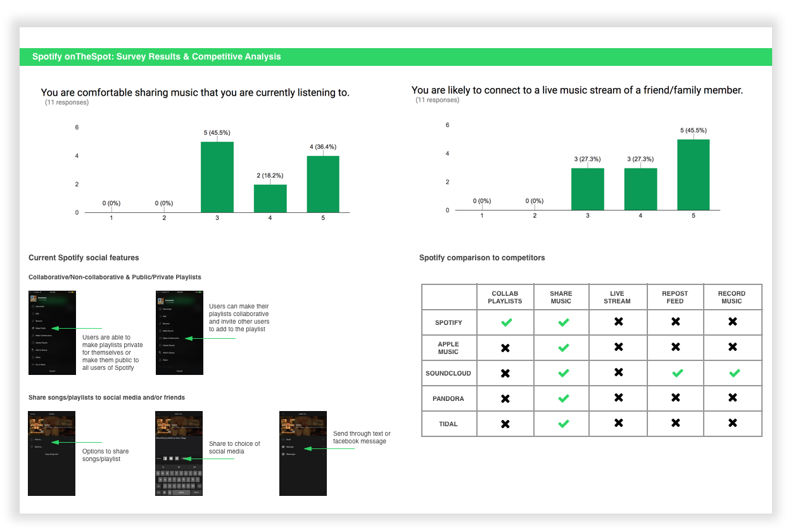Pick the Tidal Live Stream cross
The height and width of the screenshot is (532, 793).
point(619,423)
